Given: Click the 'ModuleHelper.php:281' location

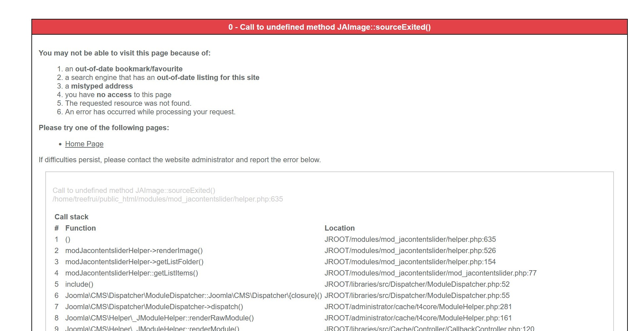Looking at the screenshot, I should coord(418,307).
